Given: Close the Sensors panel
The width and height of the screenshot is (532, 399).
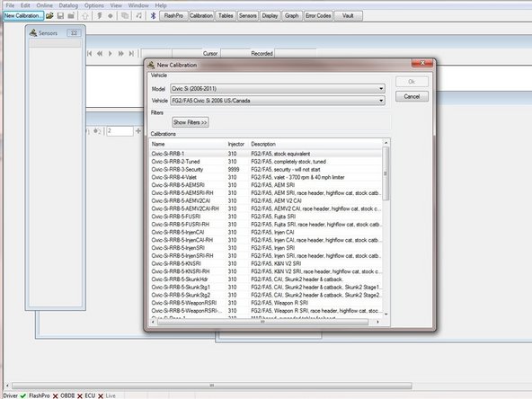Looking at the screenshot, I should [74, 33].
